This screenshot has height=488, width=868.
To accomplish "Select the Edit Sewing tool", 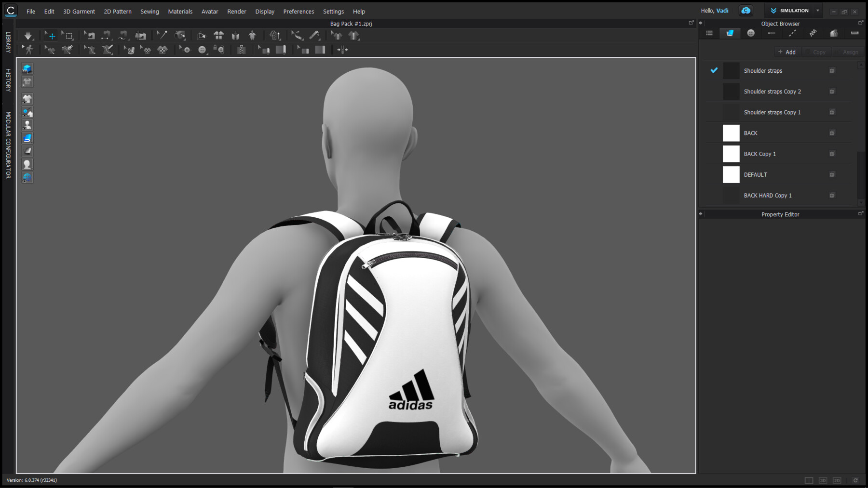I will coord(50,49).
